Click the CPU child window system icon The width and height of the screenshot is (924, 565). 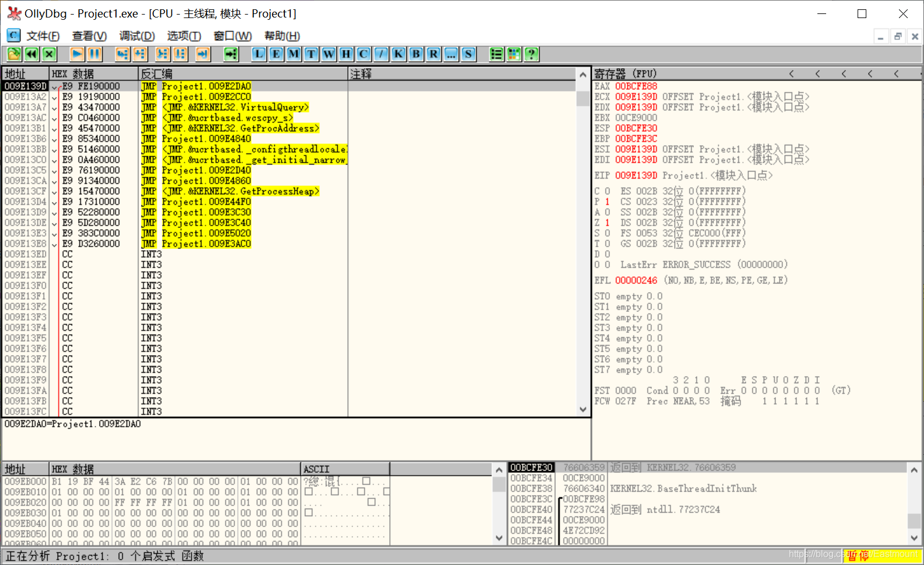(13, 36)
